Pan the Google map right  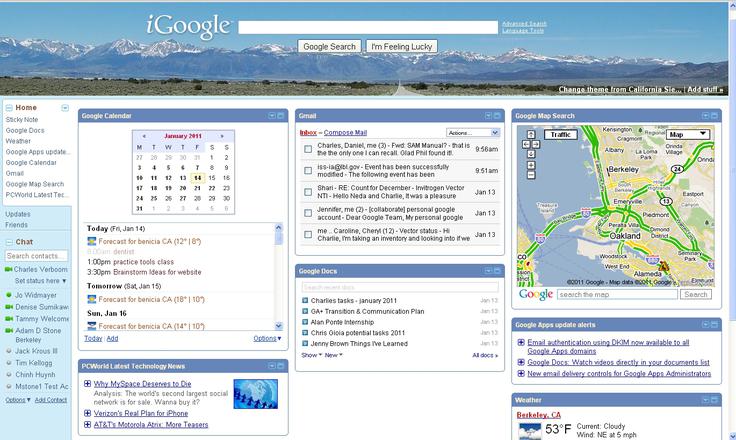pos(536,145)
